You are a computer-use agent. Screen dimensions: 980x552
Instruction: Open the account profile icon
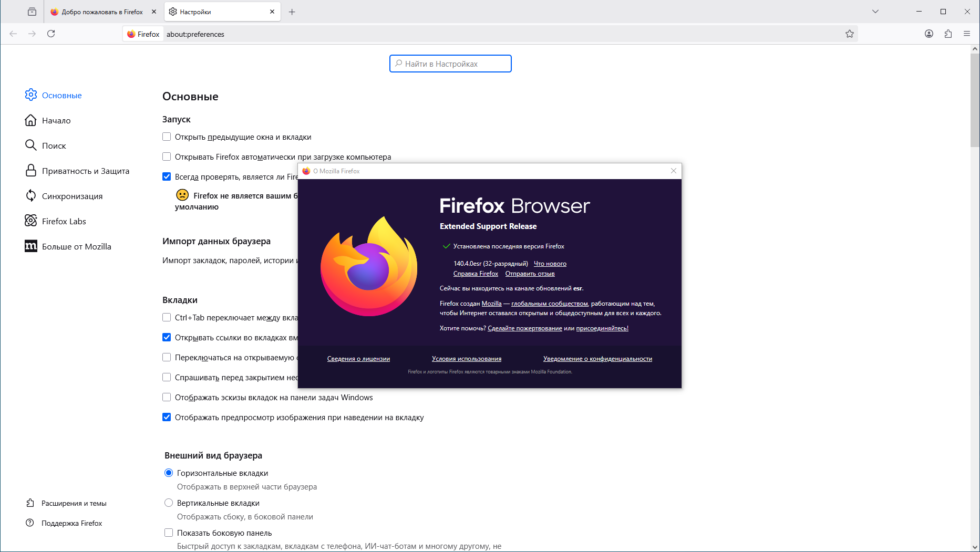point(929,34)
